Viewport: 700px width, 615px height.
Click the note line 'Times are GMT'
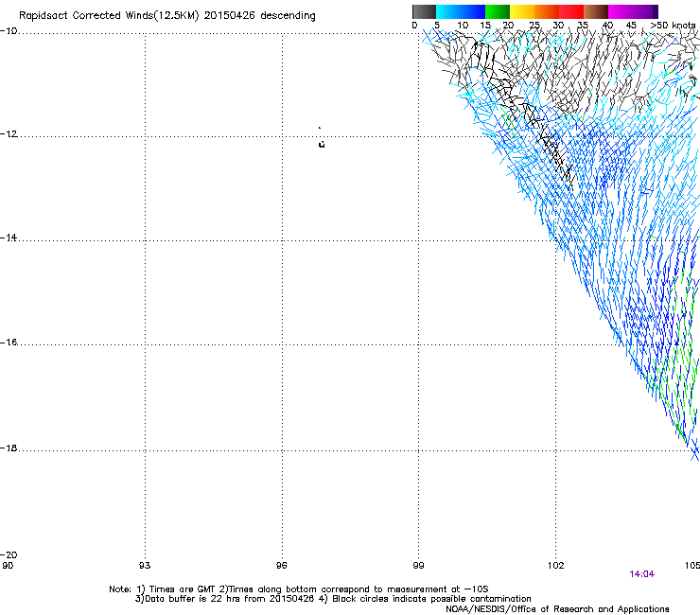click(184, 589)
